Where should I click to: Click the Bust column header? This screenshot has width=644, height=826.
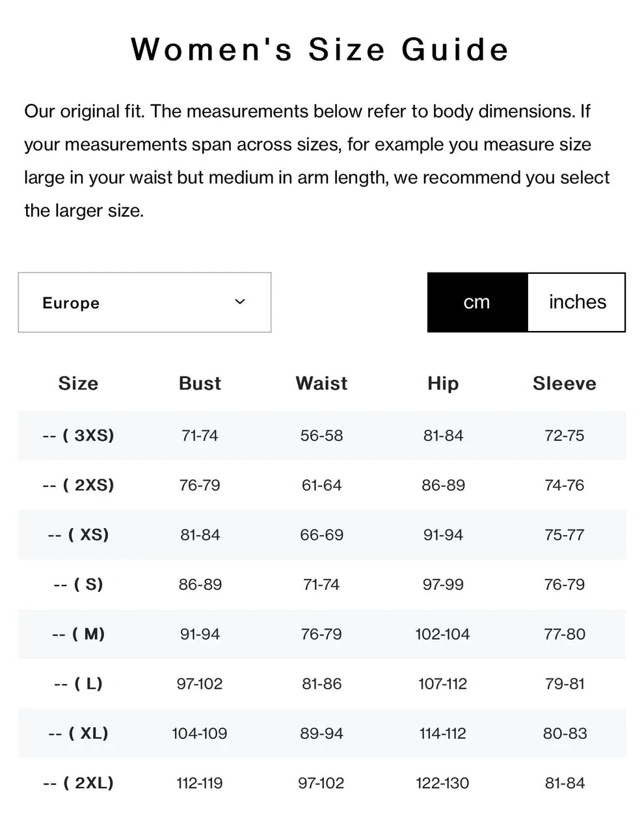[200, 383]
